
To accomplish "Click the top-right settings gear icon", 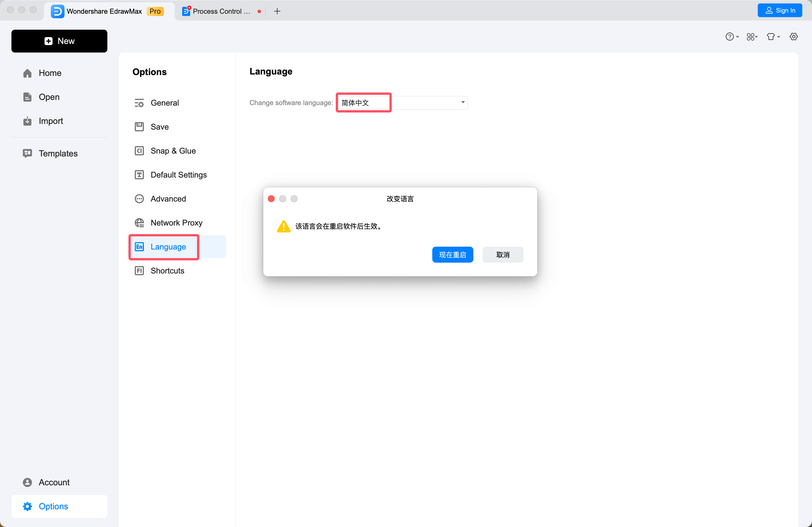I will tap(793, 37).
